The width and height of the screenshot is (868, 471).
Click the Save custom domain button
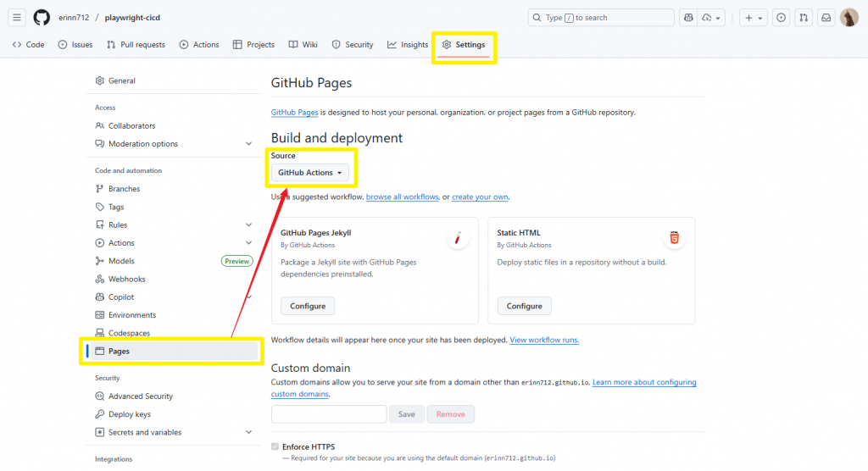[x=406, y=414]
